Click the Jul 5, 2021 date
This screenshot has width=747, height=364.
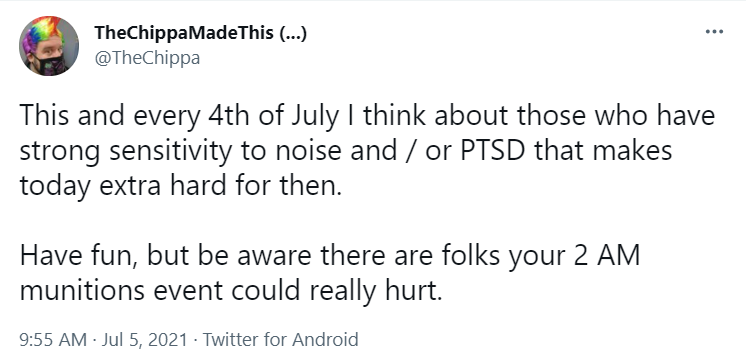[x=144, y=340]
